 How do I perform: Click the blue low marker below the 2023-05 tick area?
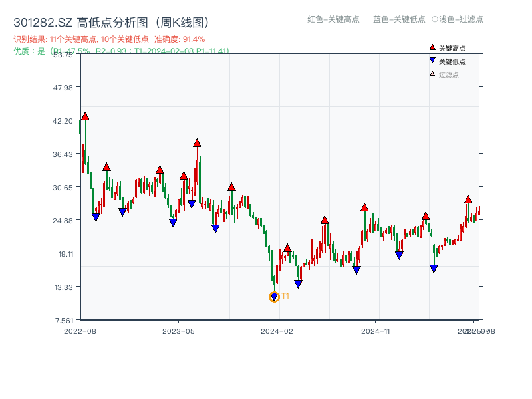pyautogui.click(x=173, y=223)
